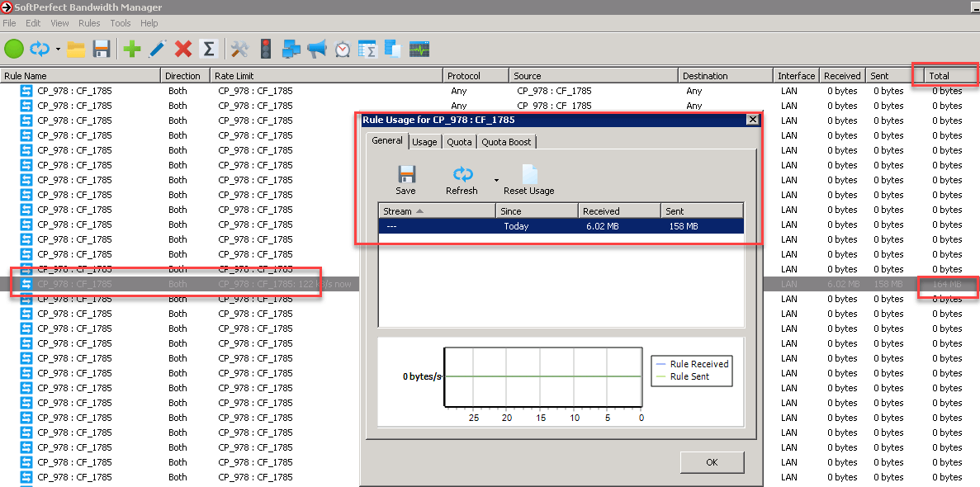Open the File menu
The image size is (980, 487).
pyautogui.click(x=9, y=23)
